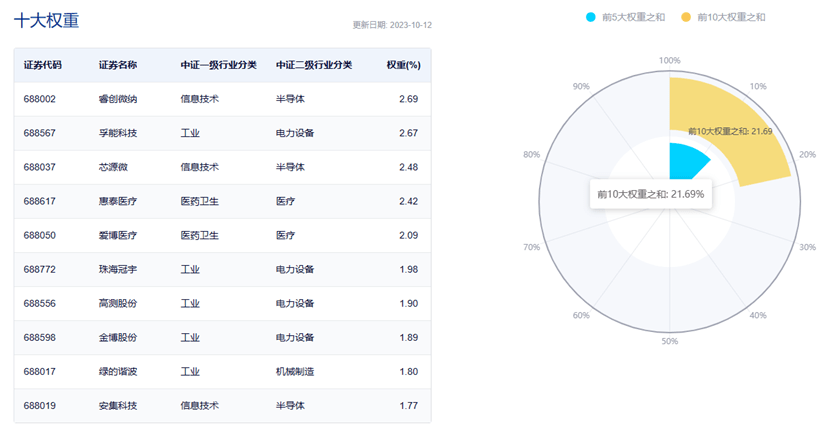
Task: Click the 十大权重 section title
Action: click(46, 20)
